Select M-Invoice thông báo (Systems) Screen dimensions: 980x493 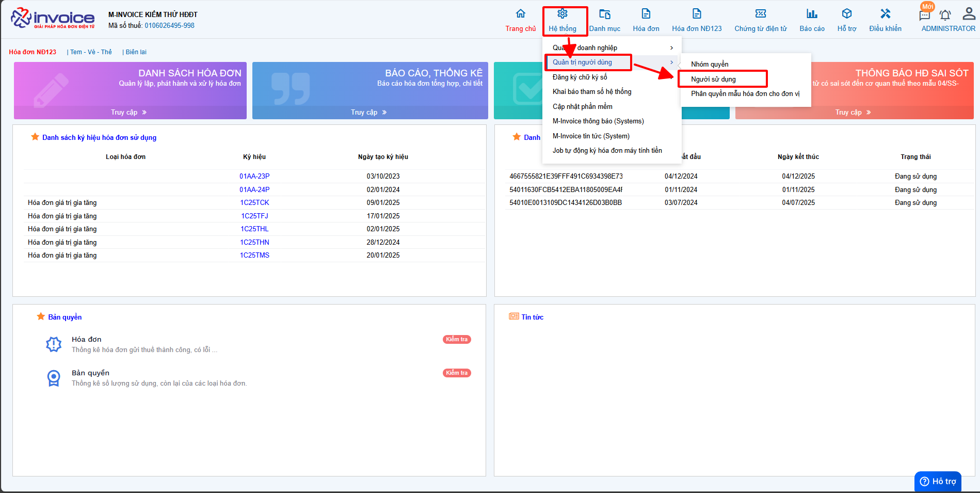click(598, 121)
